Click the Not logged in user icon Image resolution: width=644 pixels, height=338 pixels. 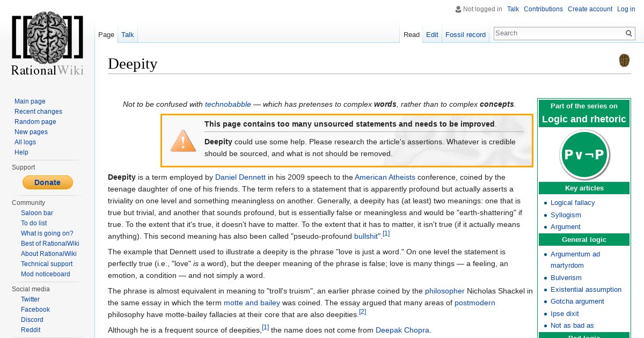[x=458, y=9]
